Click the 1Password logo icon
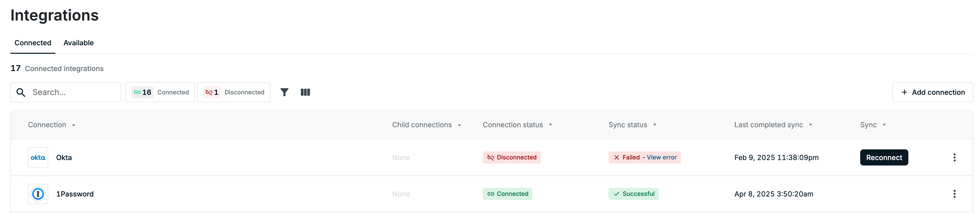 coord(38,194)
